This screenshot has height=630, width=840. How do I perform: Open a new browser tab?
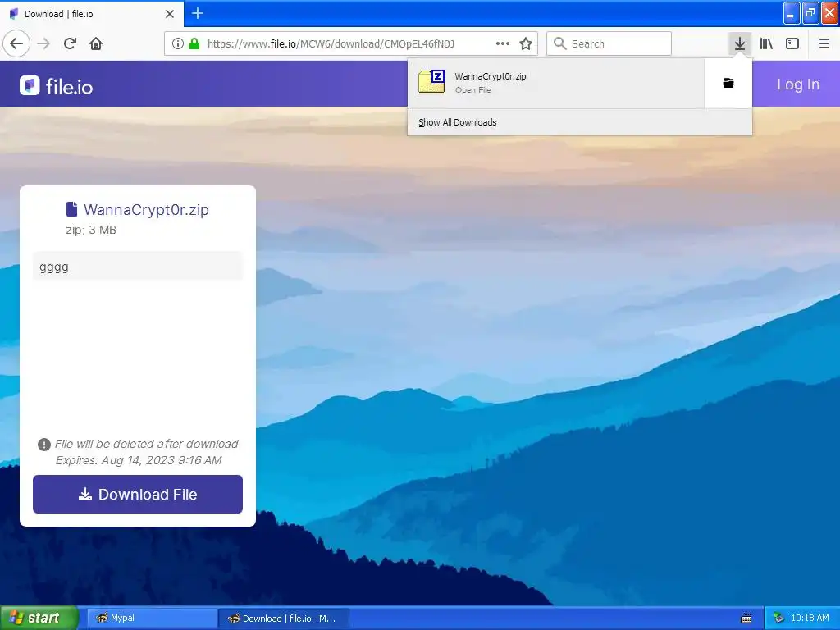(x=198, y=13)
